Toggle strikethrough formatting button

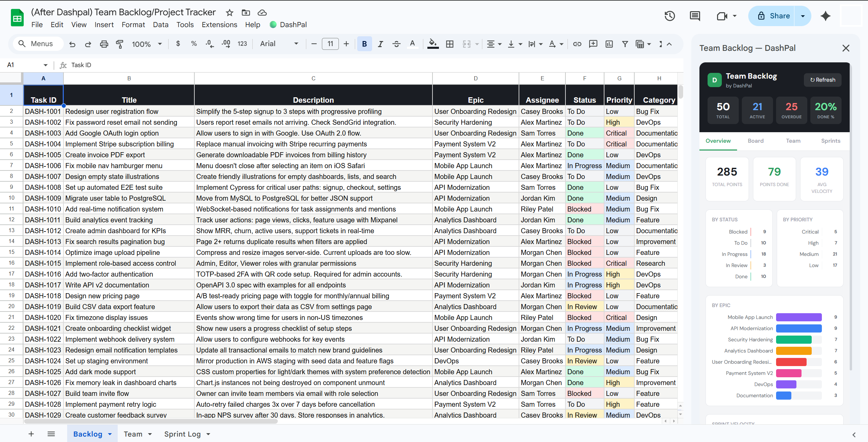pyautogui.click(x=396, y=44)
